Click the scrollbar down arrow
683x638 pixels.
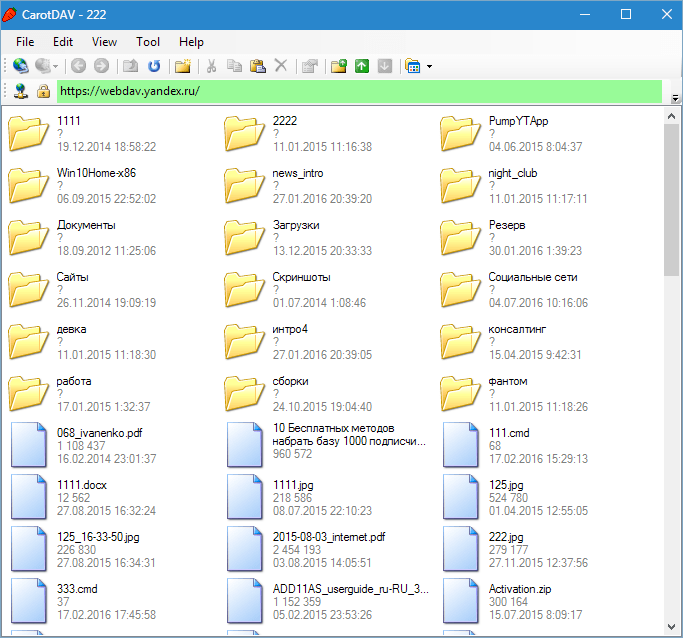point(671,627)
